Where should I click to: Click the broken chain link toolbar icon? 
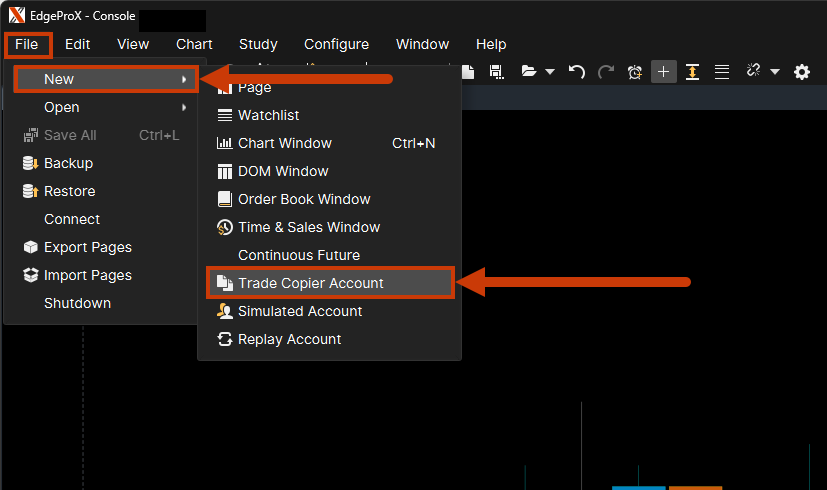(x=753, y=72)
